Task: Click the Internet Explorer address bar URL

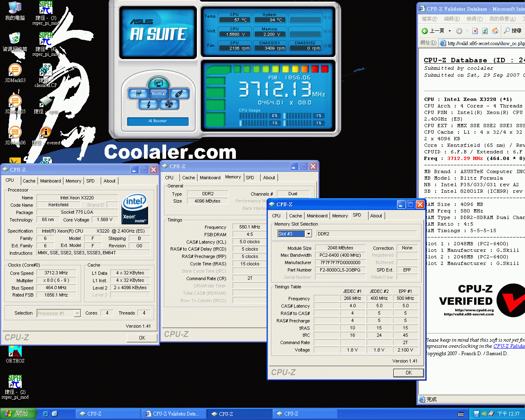Action: click(x=486, y=43)
